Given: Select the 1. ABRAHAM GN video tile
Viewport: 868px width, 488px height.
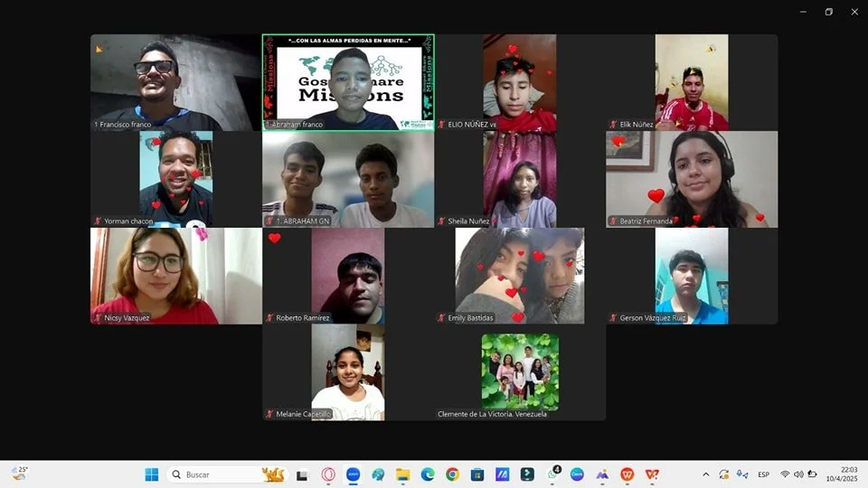Looking at the screenshot, I should (x=348, y=179).
